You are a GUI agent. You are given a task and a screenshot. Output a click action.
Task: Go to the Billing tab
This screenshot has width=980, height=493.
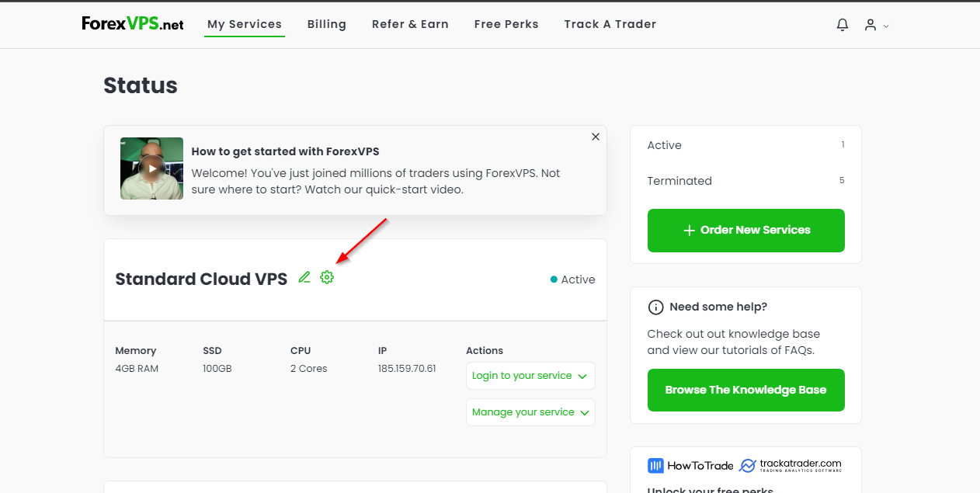[x=327, y=24]
